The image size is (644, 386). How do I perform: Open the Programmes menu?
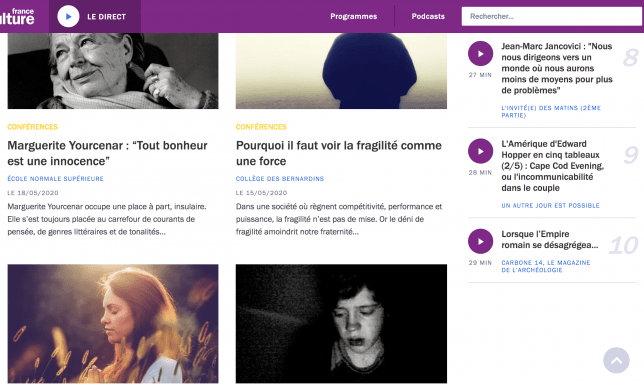(x=354, y=16)
